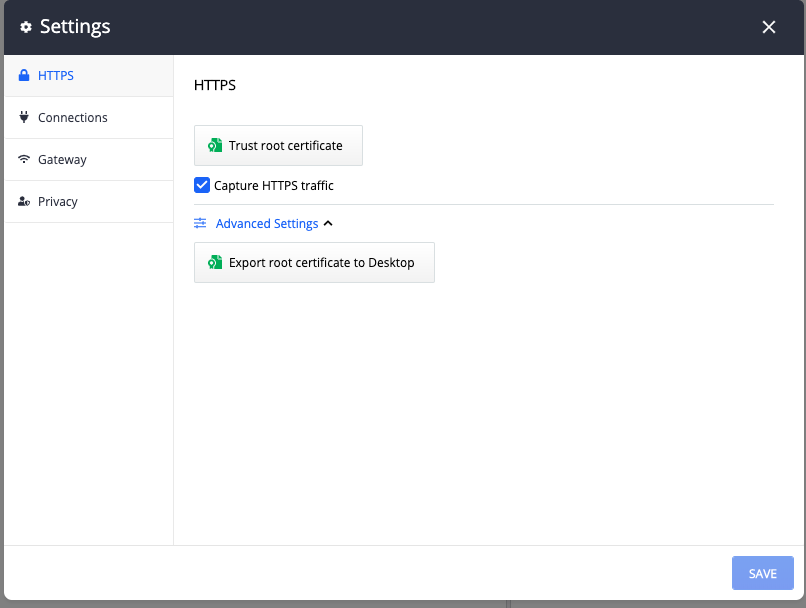Image resolution: width=806 pixels, height=608 pixels.
Task: Click the Wi-Fi icon for Gateway
Action: pos(24,160)
